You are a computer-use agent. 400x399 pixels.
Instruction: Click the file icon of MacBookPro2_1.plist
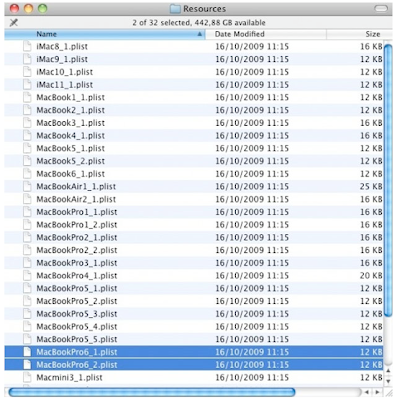coord(27,237)
